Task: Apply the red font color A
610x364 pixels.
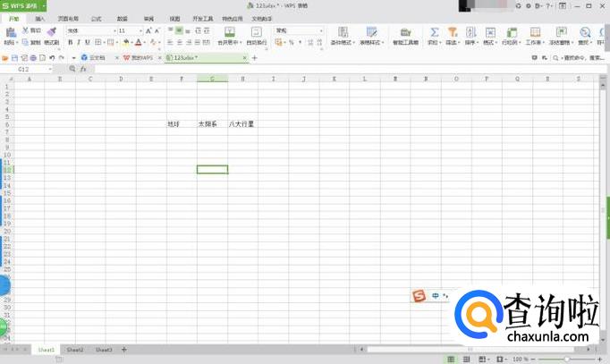Action: click(x=138, y=42)
